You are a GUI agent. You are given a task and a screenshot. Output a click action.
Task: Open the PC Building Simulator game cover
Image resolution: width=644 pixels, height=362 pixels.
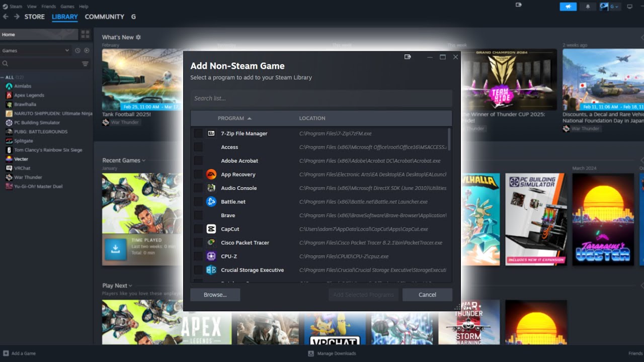(x=536, y=219)
